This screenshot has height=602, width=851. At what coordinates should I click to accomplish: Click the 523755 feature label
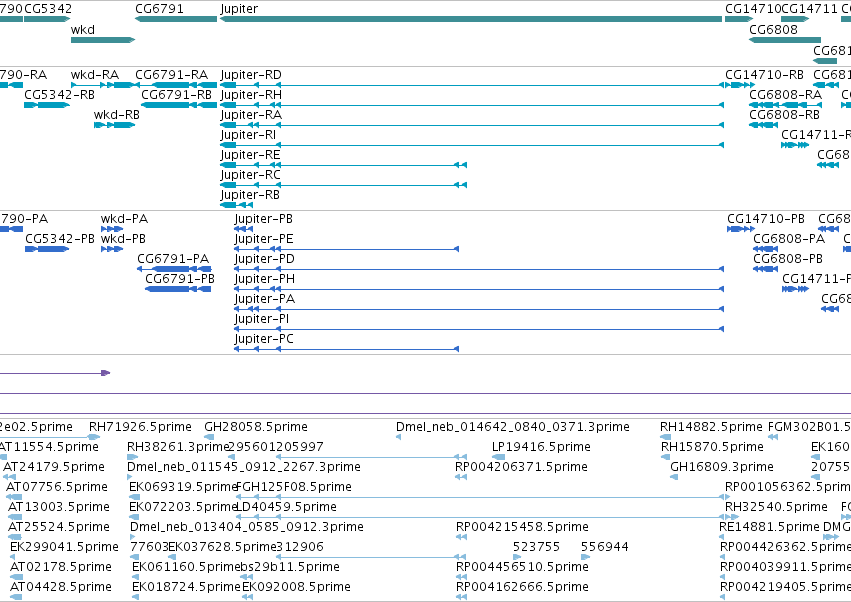(536, 547)
